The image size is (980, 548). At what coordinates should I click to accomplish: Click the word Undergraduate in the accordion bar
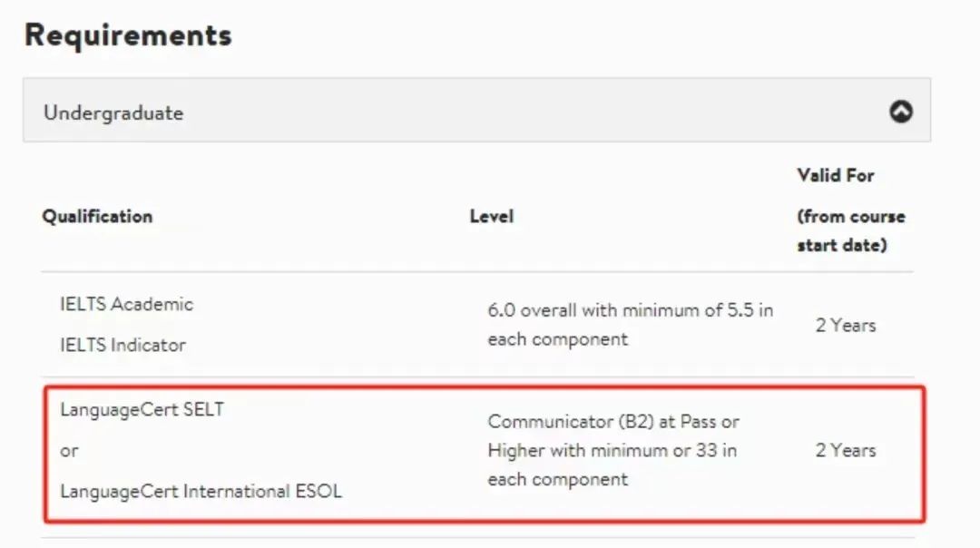[113, 113]
